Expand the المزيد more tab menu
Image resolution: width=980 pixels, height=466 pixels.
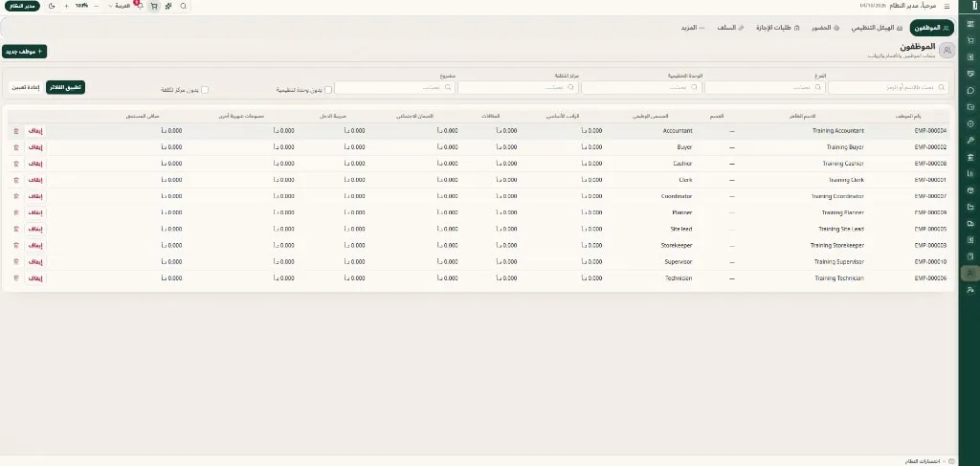pos(693,28)
